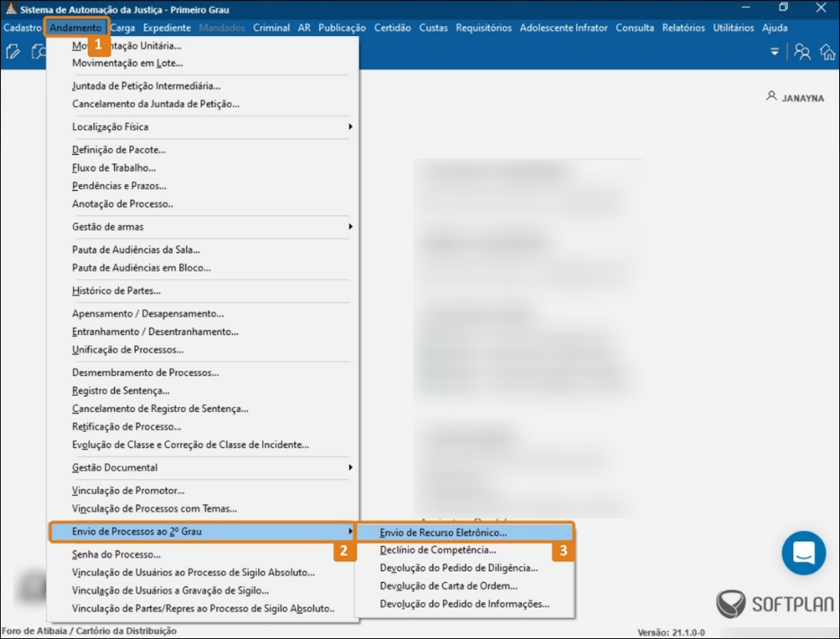The width and height of the screenshot is (840, 639).
Task: Click Foro de Atibaia status bar text
Action: (89, 631)
